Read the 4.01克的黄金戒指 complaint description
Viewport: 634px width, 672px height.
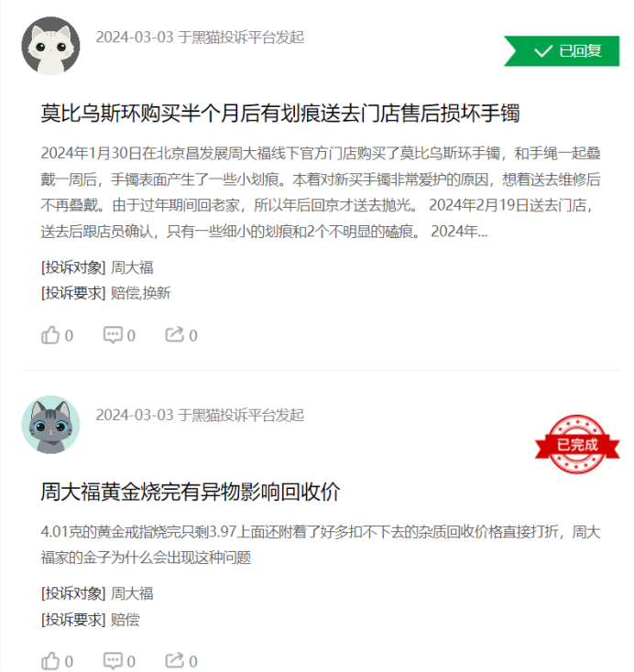(321, 545)
